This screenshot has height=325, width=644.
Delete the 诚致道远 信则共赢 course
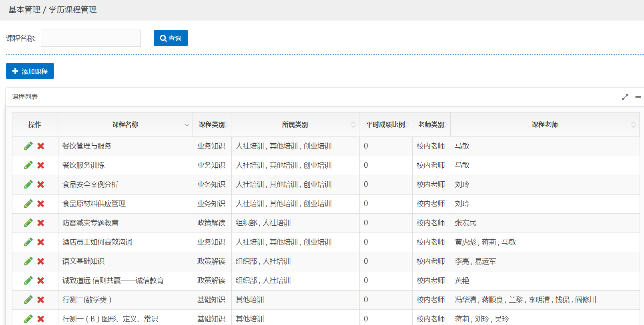pos(41,281)
